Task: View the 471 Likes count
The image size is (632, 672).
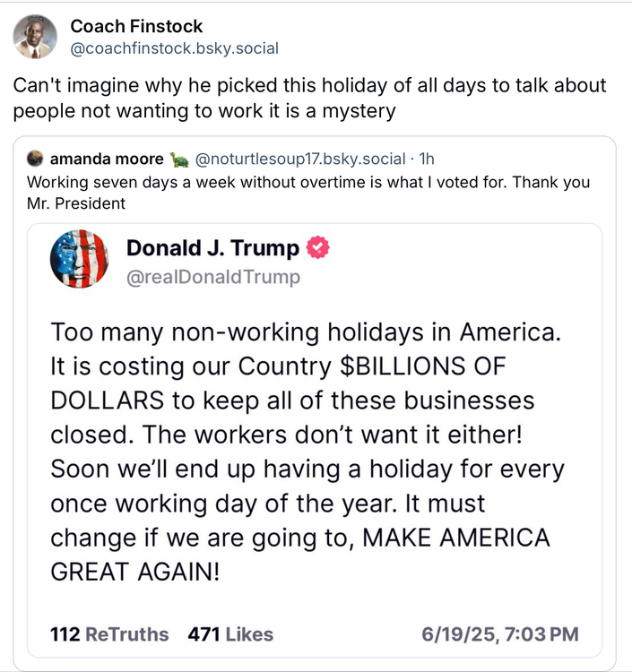Action: click(230, 634)
